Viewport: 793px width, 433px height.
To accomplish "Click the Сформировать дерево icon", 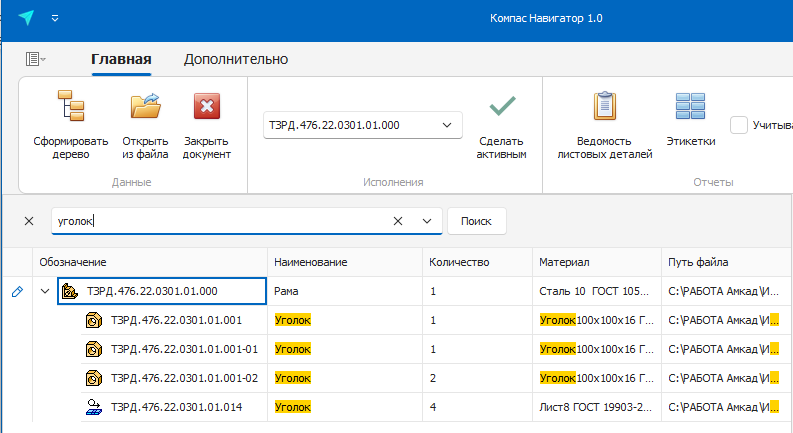I will point(71,106).
